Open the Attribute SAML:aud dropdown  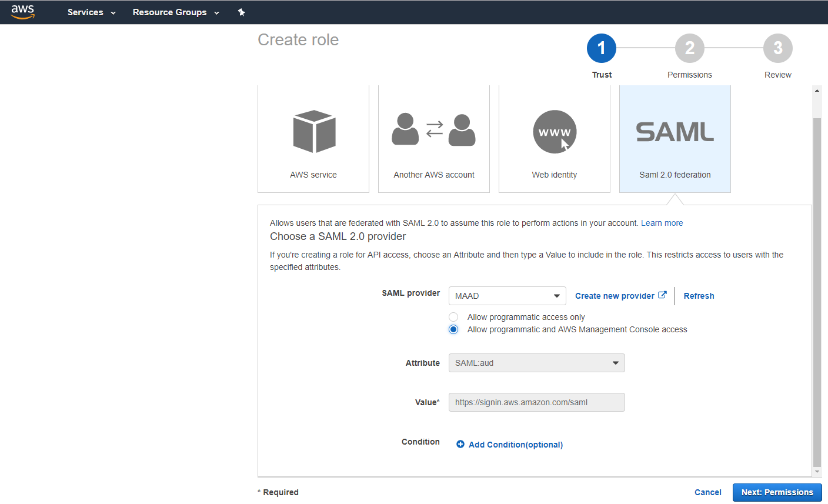536,363
